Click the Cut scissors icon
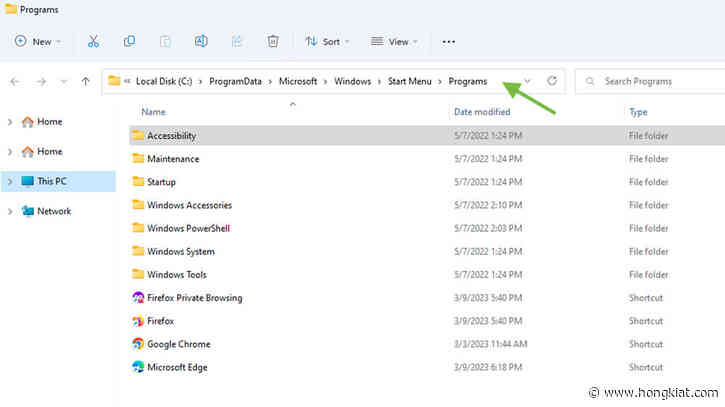The width and height of the screenshot is (725, 407). point(93,42)
